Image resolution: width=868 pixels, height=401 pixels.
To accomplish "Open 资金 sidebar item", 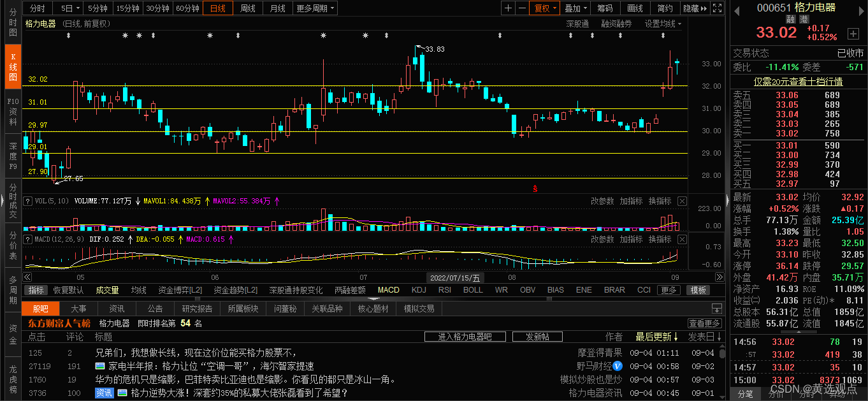I will click(x=13, y=334).
